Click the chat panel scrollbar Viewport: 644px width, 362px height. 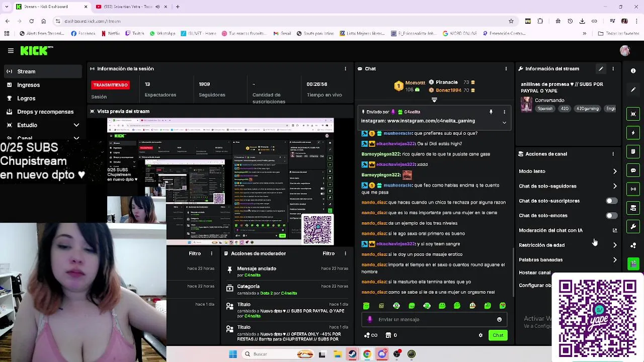tap(513, 271)
